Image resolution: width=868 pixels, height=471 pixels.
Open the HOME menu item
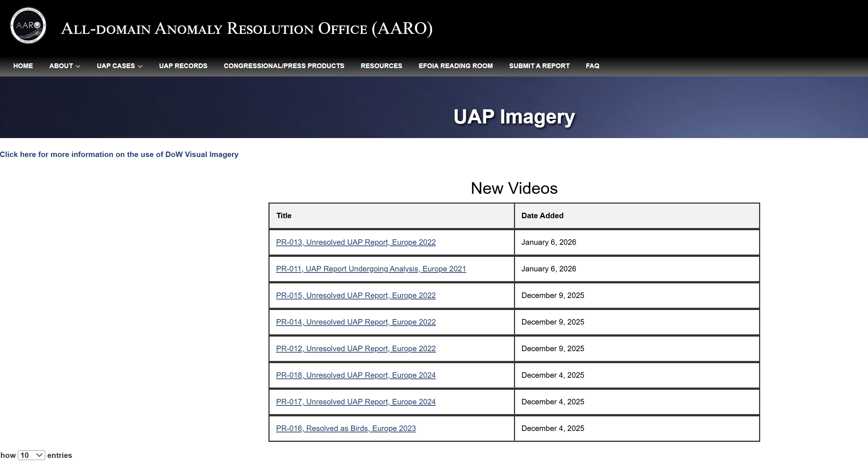click(23, 66)
